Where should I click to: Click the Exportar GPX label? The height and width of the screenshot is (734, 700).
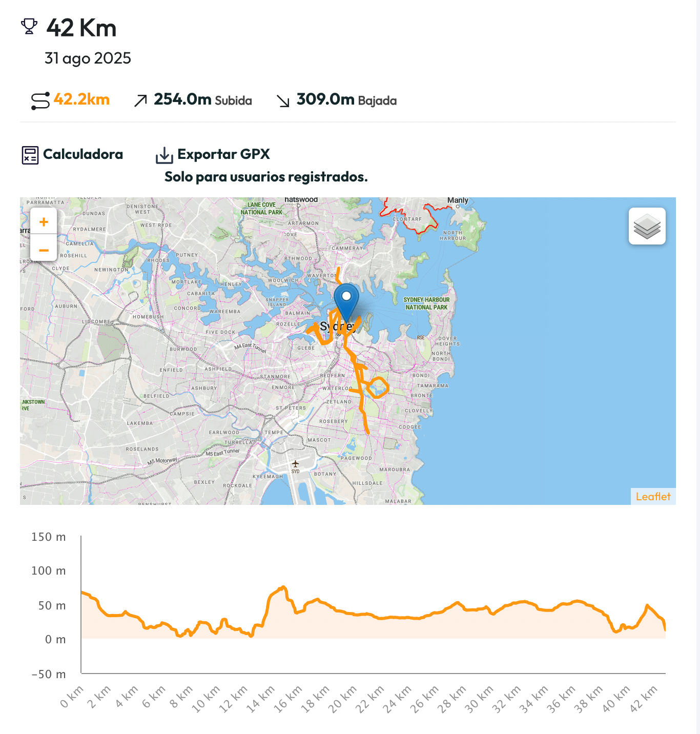pos(223,154)
